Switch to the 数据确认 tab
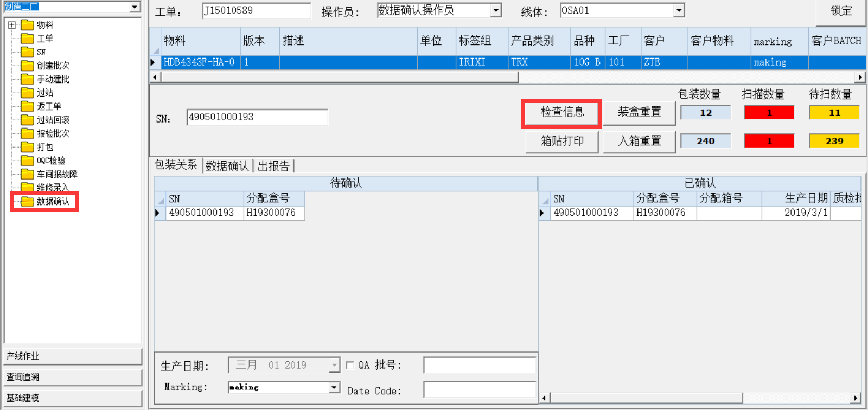Image resolution: width=868 pixels, height=410 pixels. [x=227, y=166]
